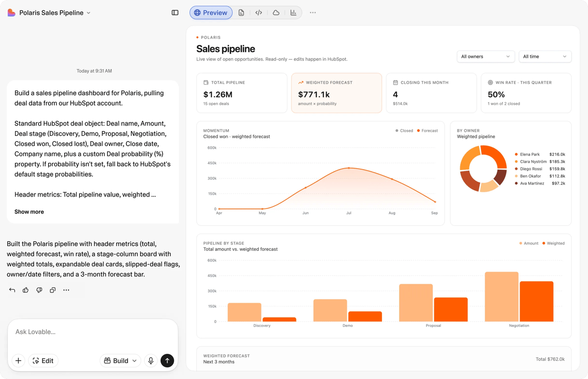Give a thumbs down to the reply
The image size is (588, 379).
[39, 290]
